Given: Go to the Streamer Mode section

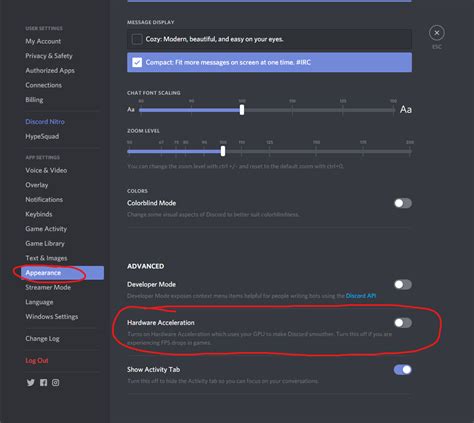Looking at the screenshot, I should coord(48,287).
